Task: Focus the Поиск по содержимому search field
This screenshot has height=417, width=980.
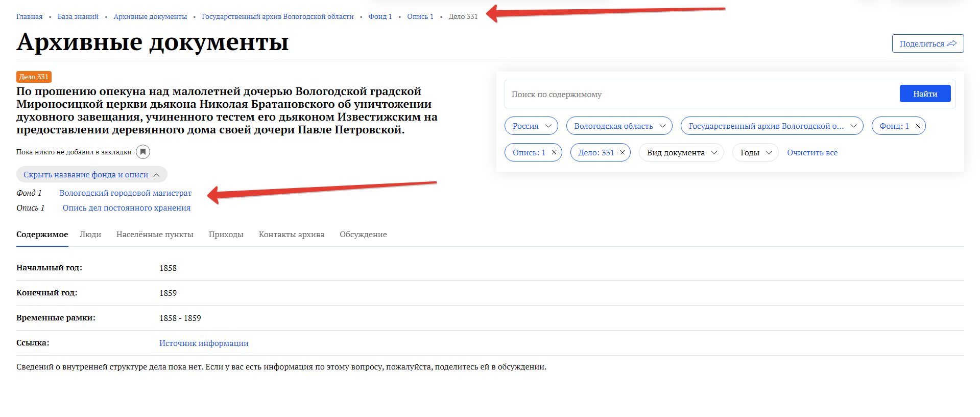Action: point(700,95)
